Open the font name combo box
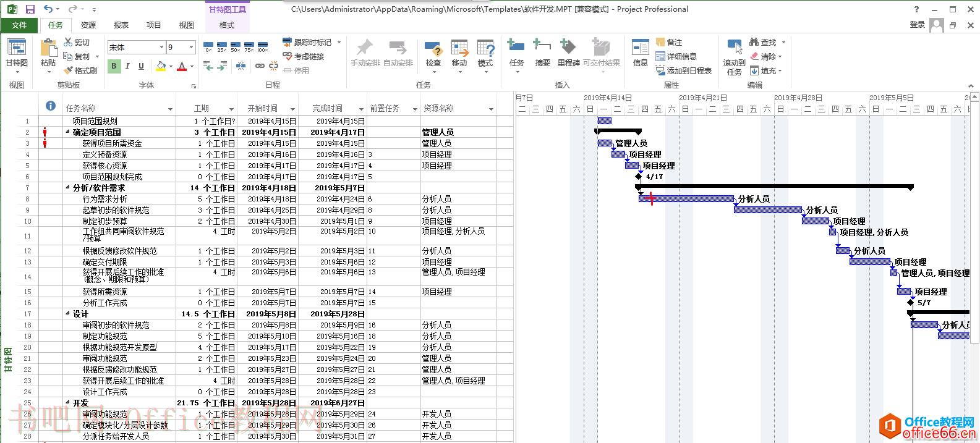 coord(136,47)
